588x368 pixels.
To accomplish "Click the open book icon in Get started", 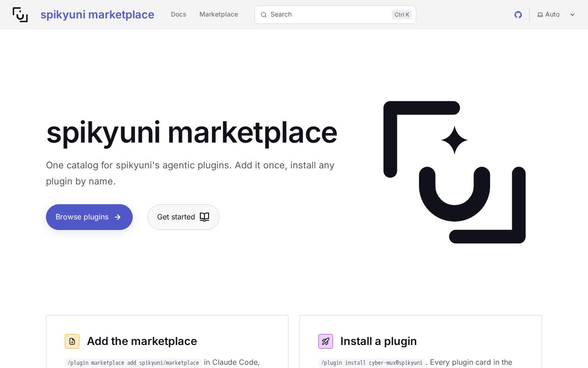I will click(x=204, y=217).
